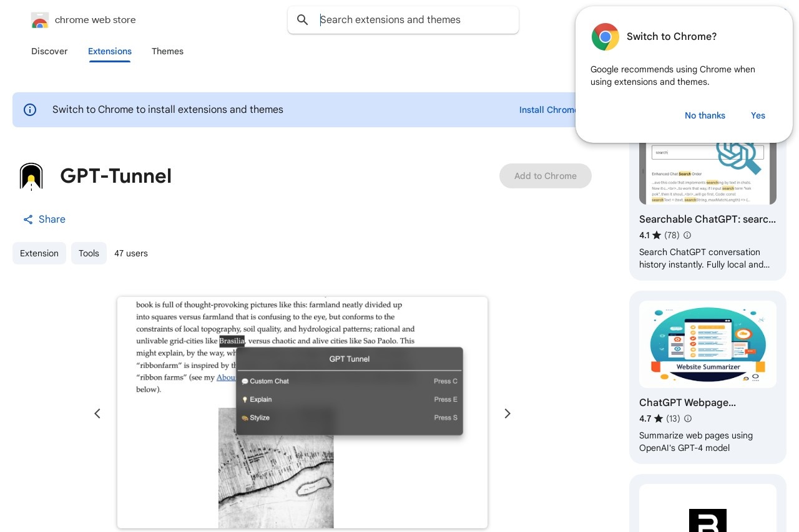The height and width of the screenshot is (532, 799).
Task: Click the GPT Tunnel screenshot image
Action: 302,412
